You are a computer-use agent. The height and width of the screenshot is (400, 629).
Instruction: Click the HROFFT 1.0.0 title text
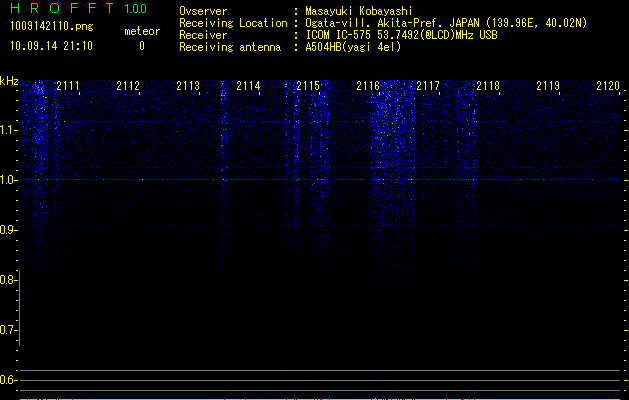tap(78, 8)
